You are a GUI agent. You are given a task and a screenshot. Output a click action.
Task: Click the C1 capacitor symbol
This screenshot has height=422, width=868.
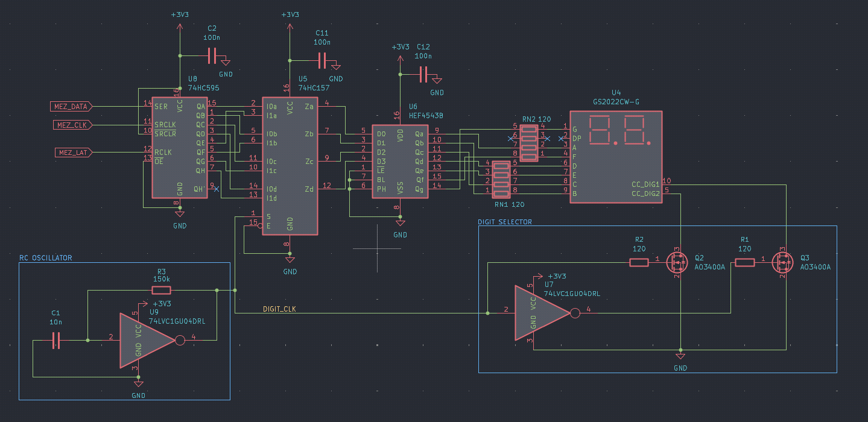pos(56,341)
